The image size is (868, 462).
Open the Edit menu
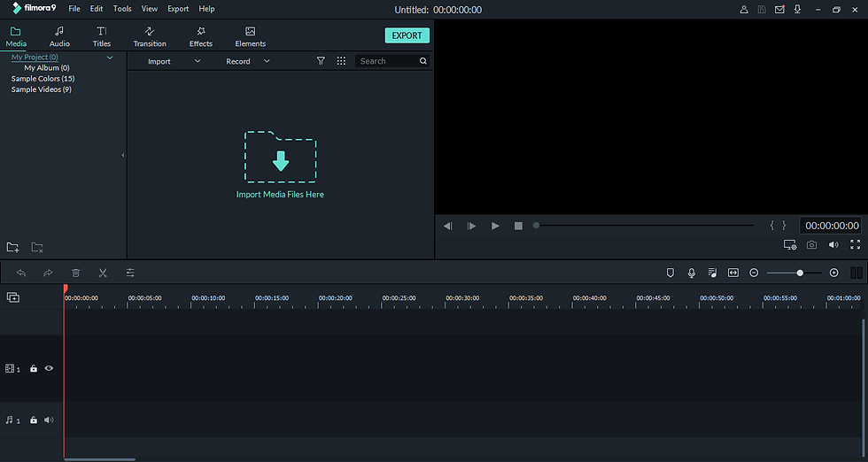[97, 9]
